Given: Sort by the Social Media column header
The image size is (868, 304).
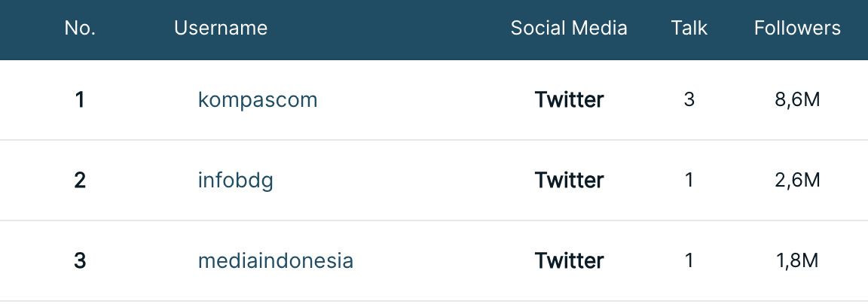Looking at the screenshot, I should point(569,28).
